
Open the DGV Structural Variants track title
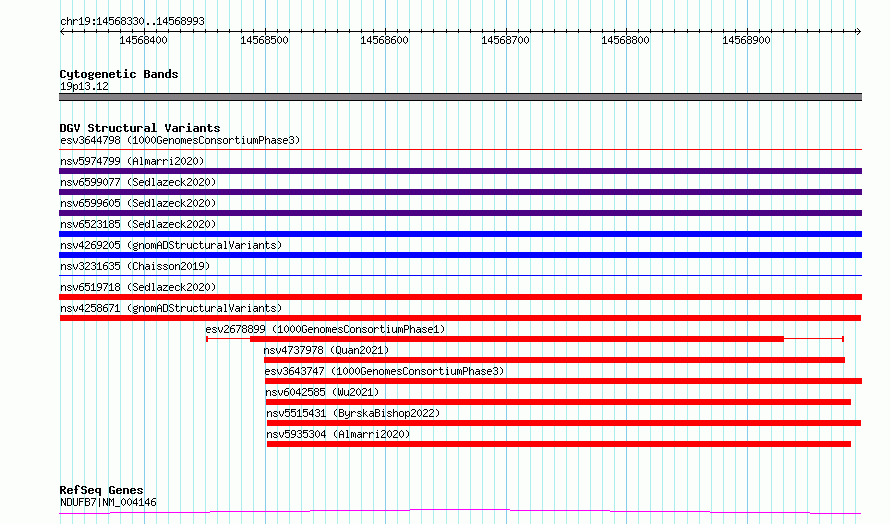[x=140, y=128]
